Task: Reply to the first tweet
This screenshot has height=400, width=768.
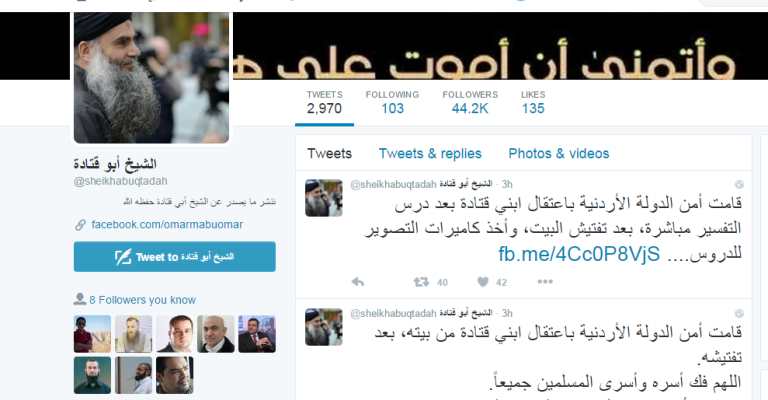Action: [x=358, y=282]
